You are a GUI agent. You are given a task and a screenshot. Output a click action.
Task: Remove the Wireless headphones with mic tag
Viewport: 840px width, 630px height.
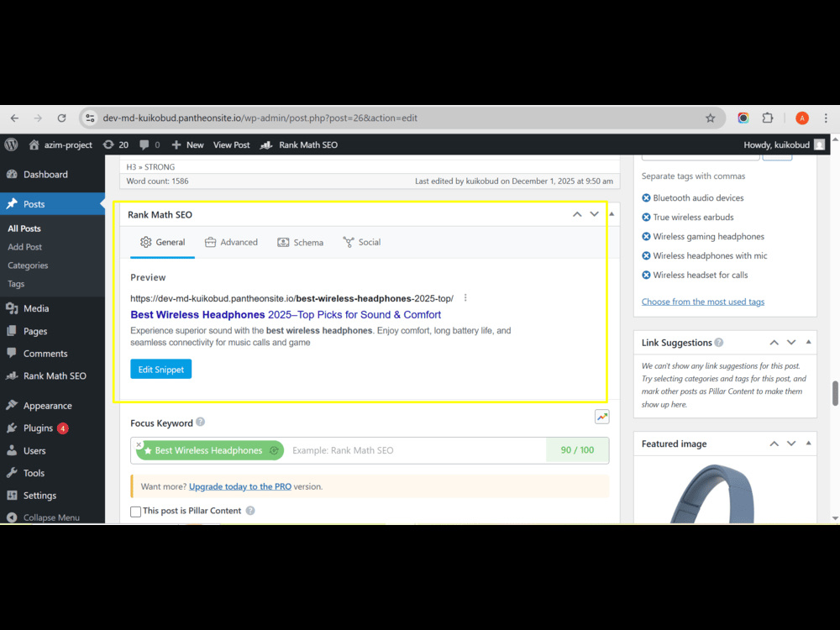point(646,256)
